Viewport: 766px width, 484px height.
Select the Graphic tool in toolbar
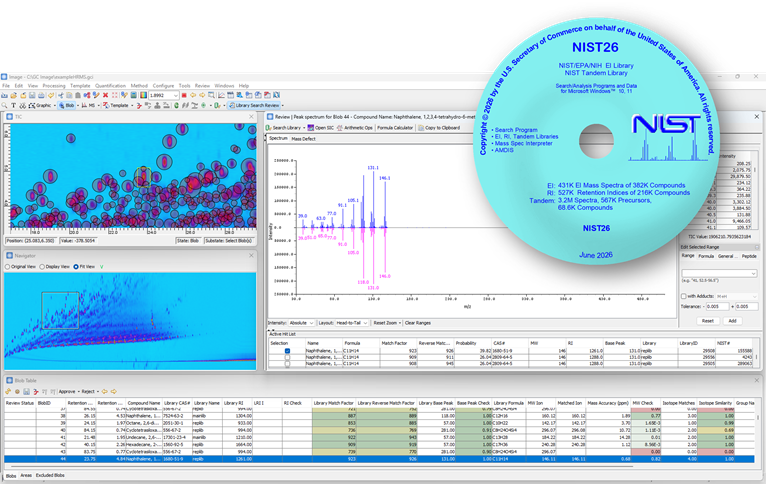click(x=40, y=105)
